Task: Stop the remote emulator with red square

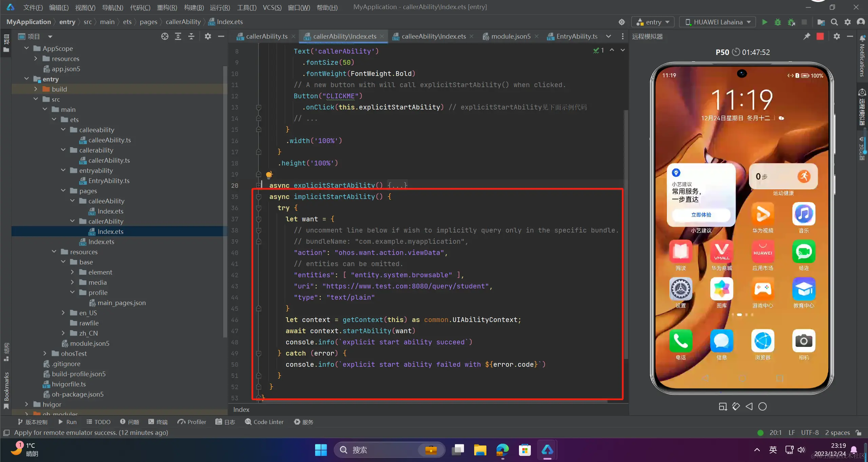Action: click(820, 36)
